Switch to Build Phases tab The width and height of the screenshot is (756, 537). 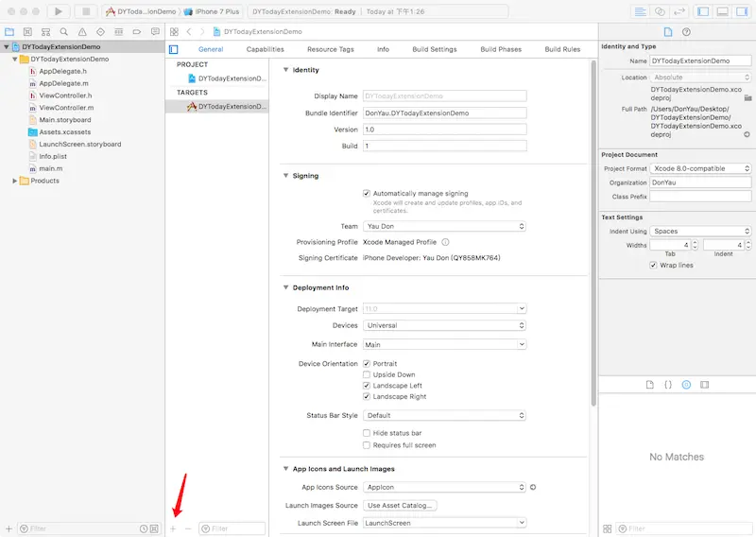point(501,49)
